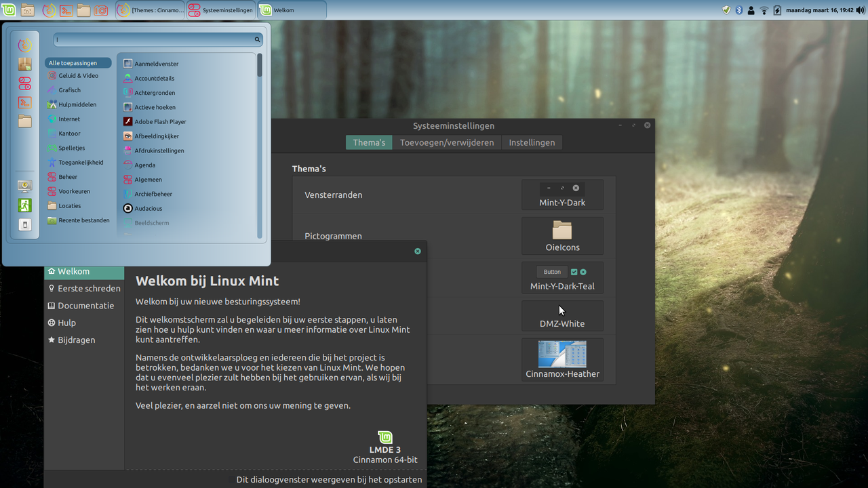This screenshot has width=868, height=488.
Task: Open the file manager panel launcher
Action: click(x=83, y=10)
